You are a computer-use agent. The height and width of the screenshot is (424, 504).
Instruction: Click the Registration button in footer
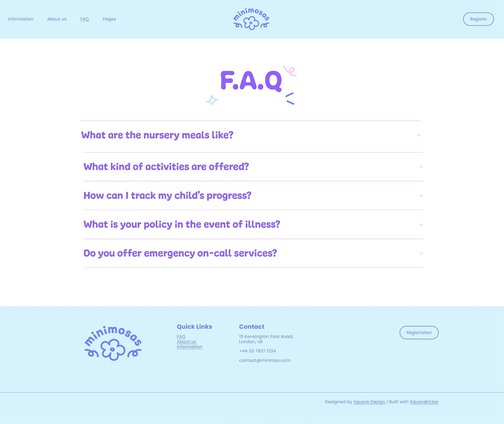point(419,332)
